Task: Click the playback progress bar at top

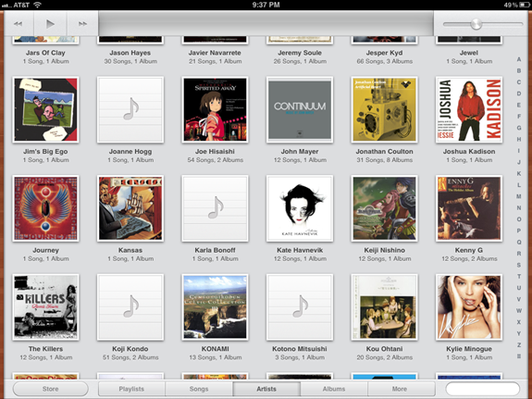Action: pyautogui.click(x=266, y=23)
